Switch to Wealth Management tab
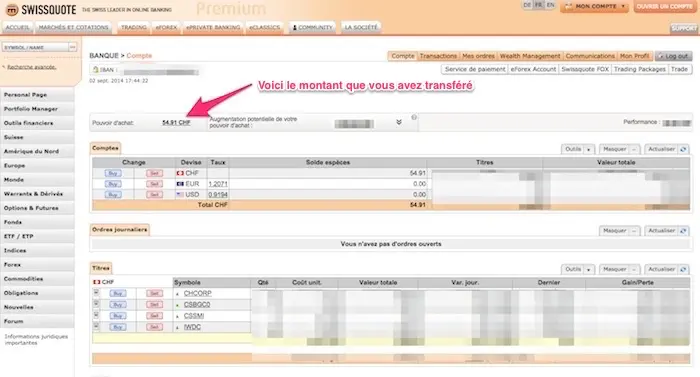The image size is (700, 377). (530, 56)
